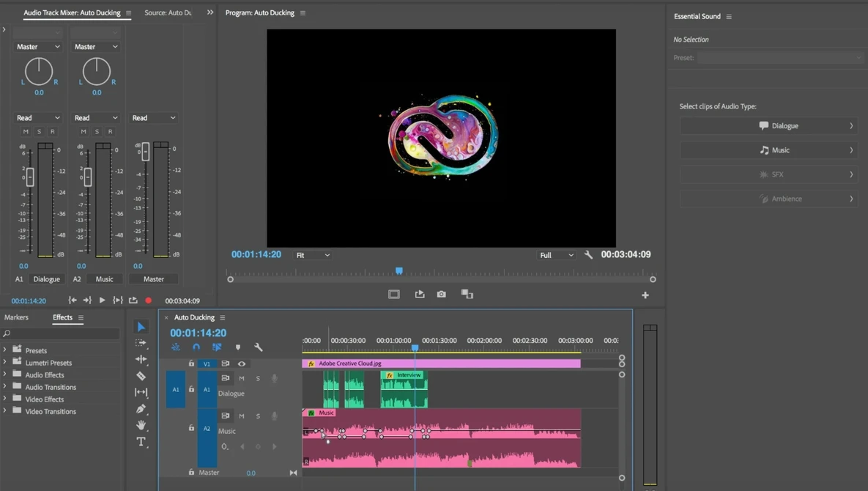Mute Dialogue track in mixer (M)

click(26, 131)
